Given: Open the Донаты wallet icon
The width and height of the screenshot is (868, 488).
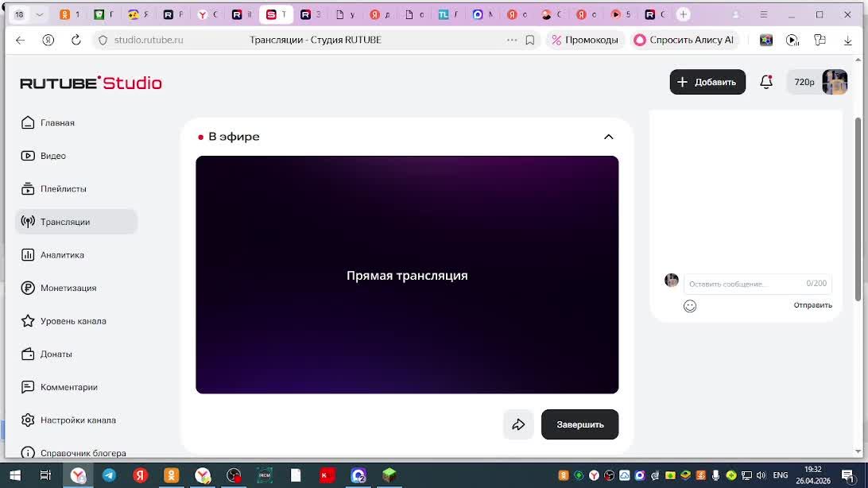Looking at the screenshot, I should [28, 354].
